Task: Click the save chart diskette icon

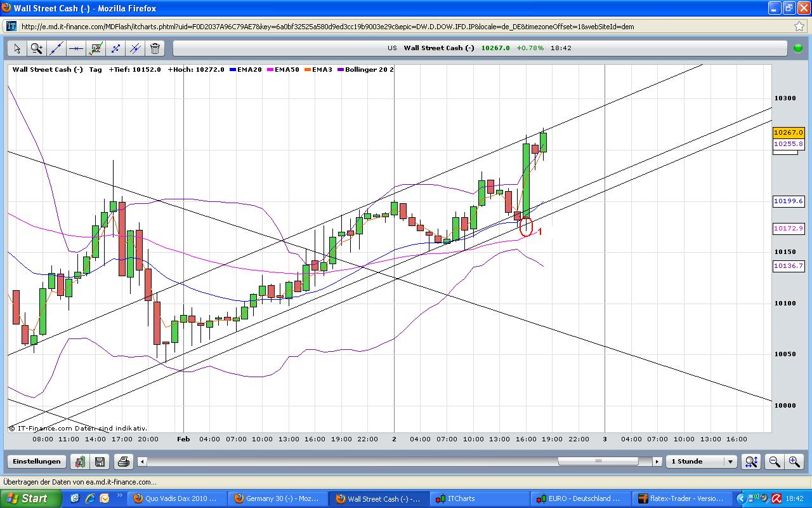Action: [x=100, y=462]
